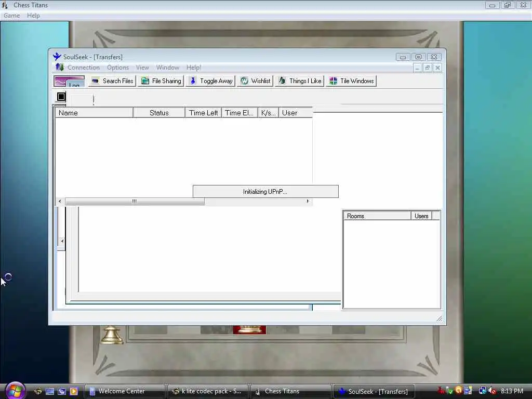Switch to Welcome Center taskbar button
Image resolution: width=532 pixels, height=399 pixels.
124,391
